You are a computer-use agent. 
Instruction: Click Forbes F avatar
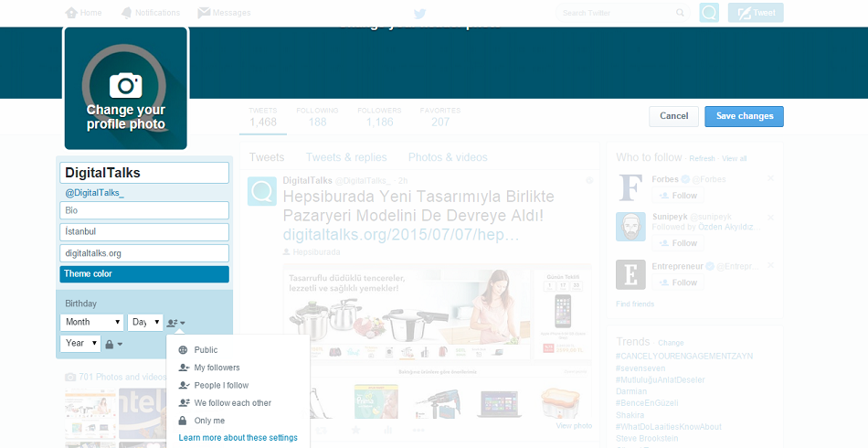point(630,187)
